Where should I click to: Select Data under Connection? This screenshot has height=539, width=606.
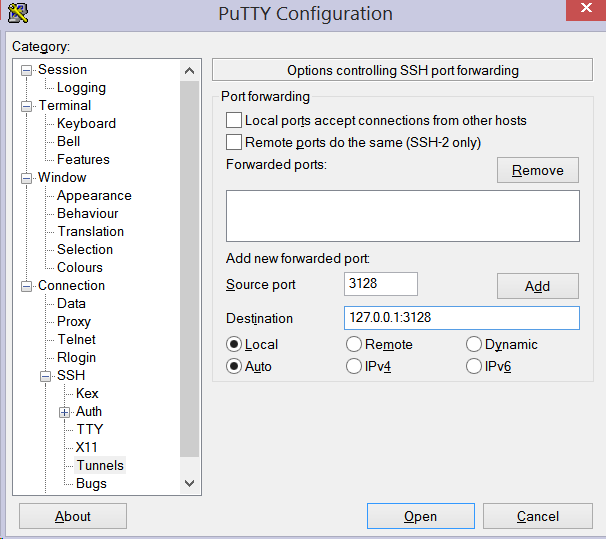click(71, 303)
